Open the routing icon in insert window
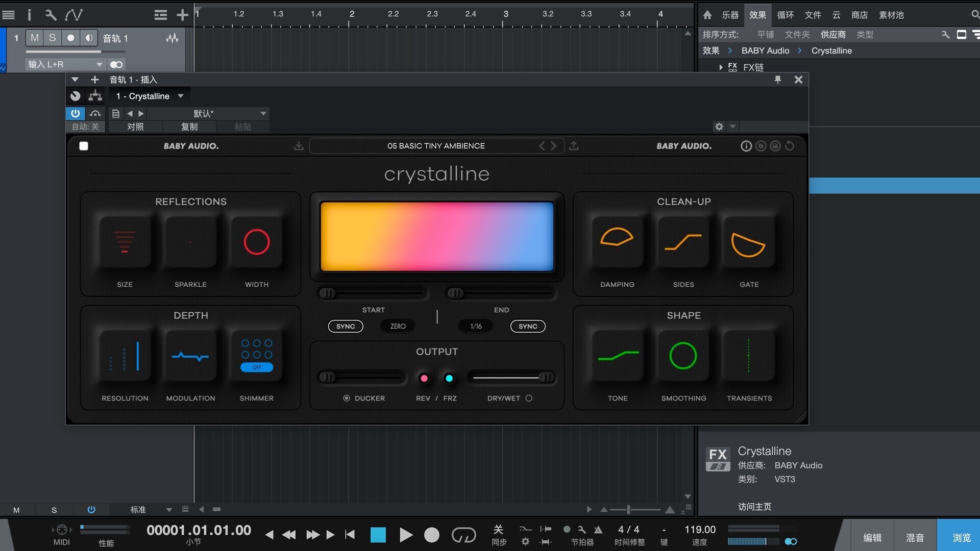Image resolution: width=980 pixels, height=551 pixels. [95, 96]
